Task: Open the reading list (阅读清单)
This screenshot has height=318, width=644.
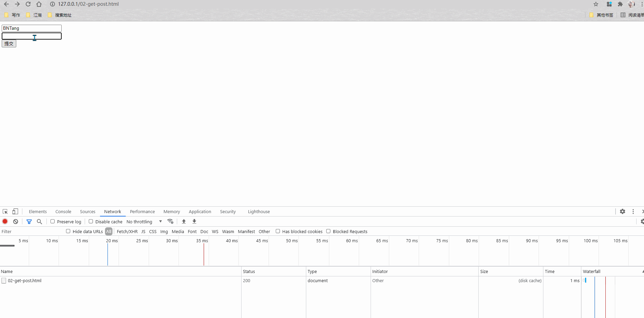Action: (632, 15)
